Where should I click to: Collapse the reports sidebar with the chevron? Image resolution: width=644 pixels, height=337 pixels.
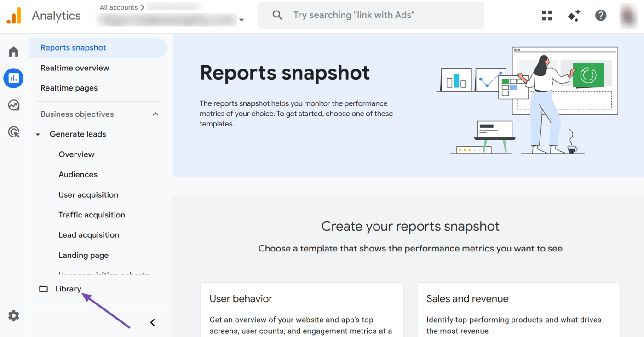click(152, 322)
